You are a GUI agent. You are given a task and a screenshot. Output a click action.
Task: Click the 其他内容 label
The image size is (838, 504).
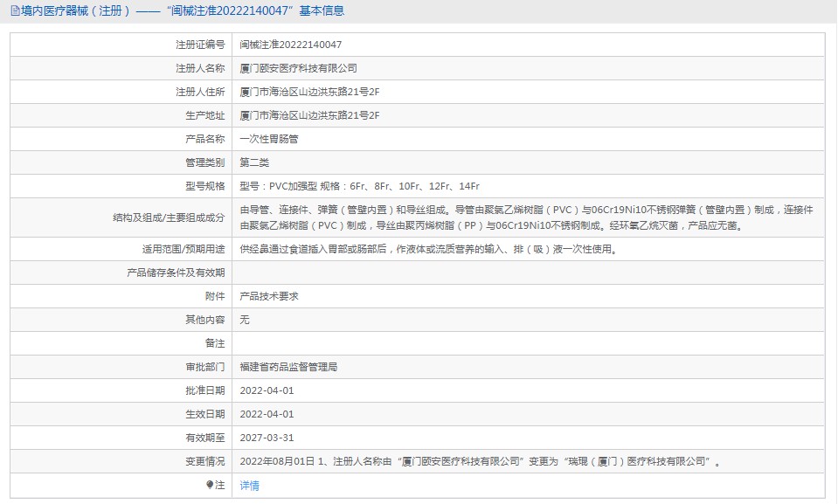[205, 320]
